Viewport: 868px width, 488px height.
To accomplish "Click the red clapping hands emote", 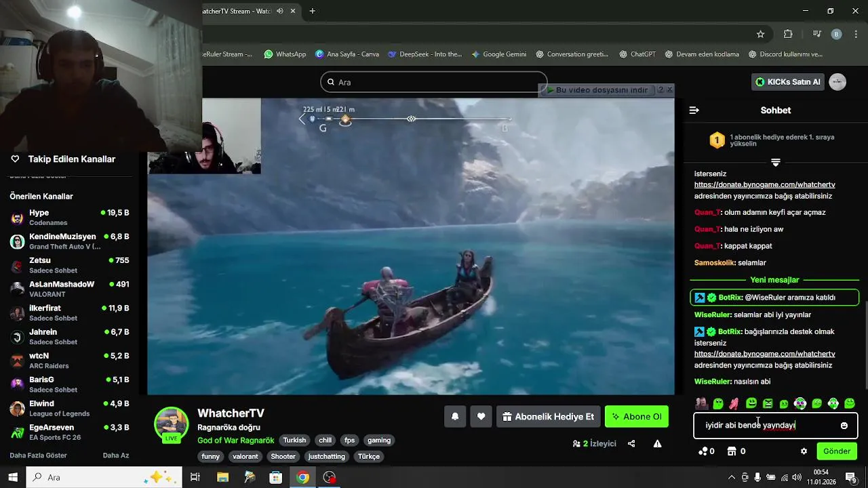I will click(734, 404).
